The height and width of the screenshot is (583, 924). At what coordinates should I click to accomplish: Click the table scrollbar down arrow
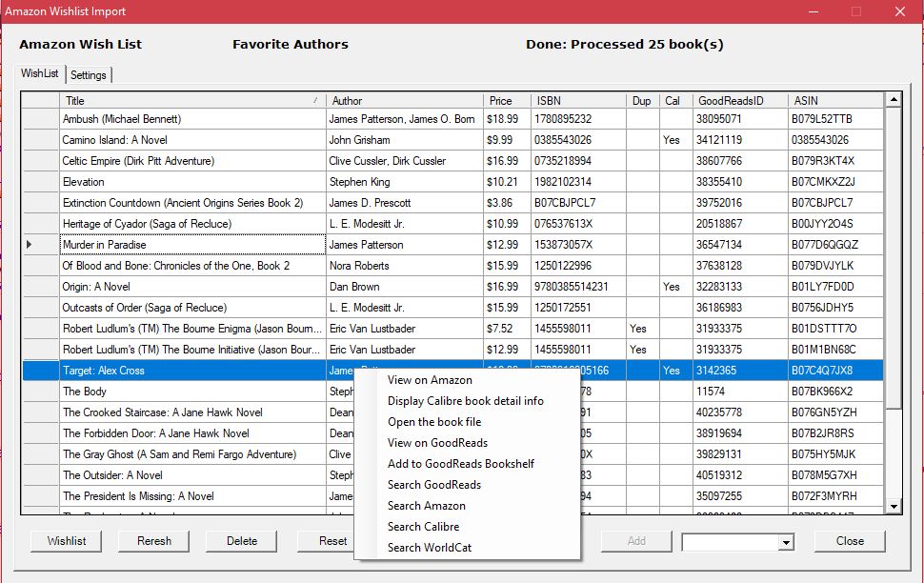coord(894,507)
